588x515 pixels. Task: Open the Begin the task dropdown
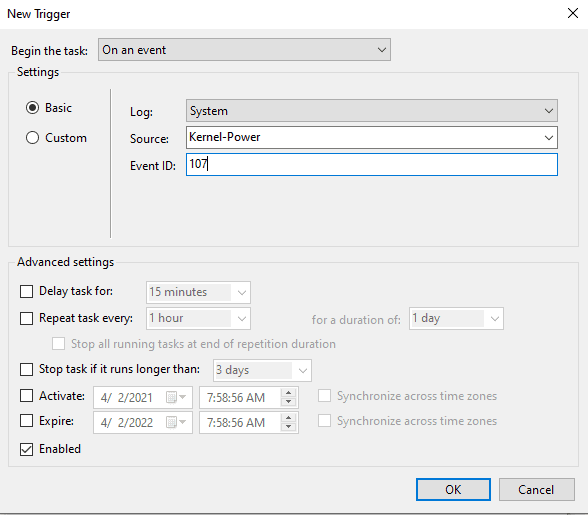pyautogui.click(x=244, y=50)
